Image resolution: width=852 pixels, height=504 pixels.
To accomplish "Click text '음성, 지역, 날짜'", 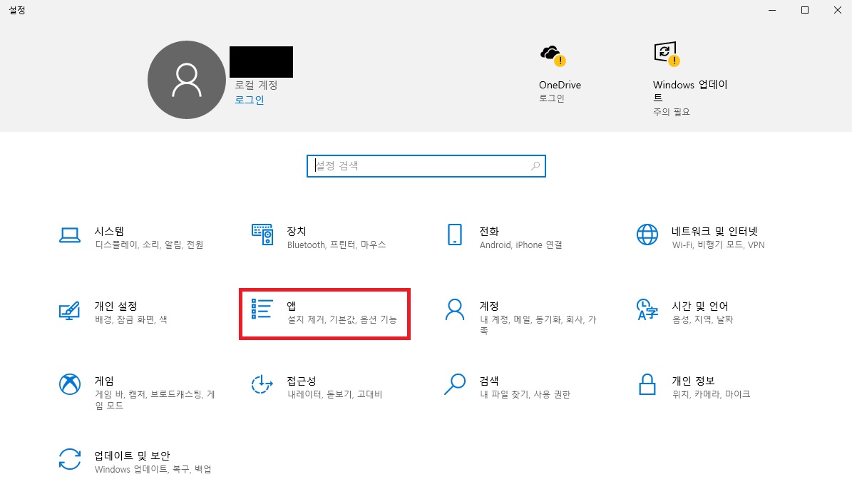I will coord(702,319).
